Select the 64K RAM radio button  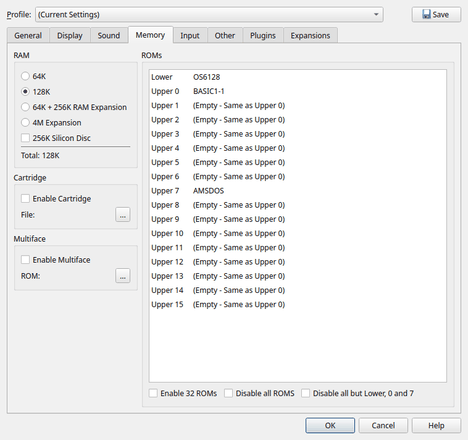[x=33, y=76]
